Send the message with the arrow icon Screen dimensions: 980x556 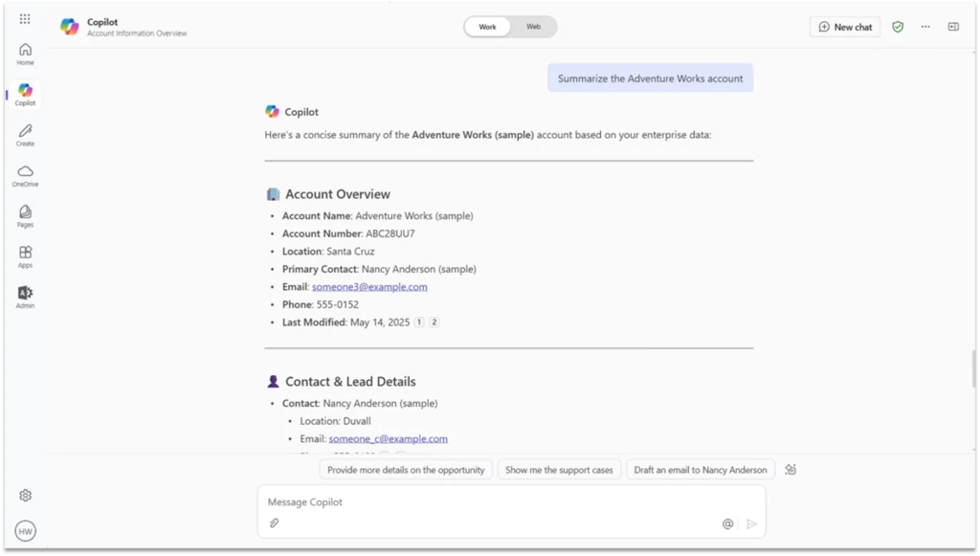(752, 524)
